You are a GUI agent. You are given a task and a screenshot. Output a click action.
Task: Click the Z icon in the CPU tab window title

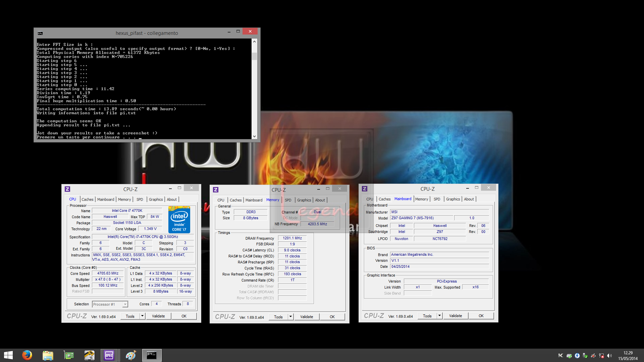click(67, 189)
